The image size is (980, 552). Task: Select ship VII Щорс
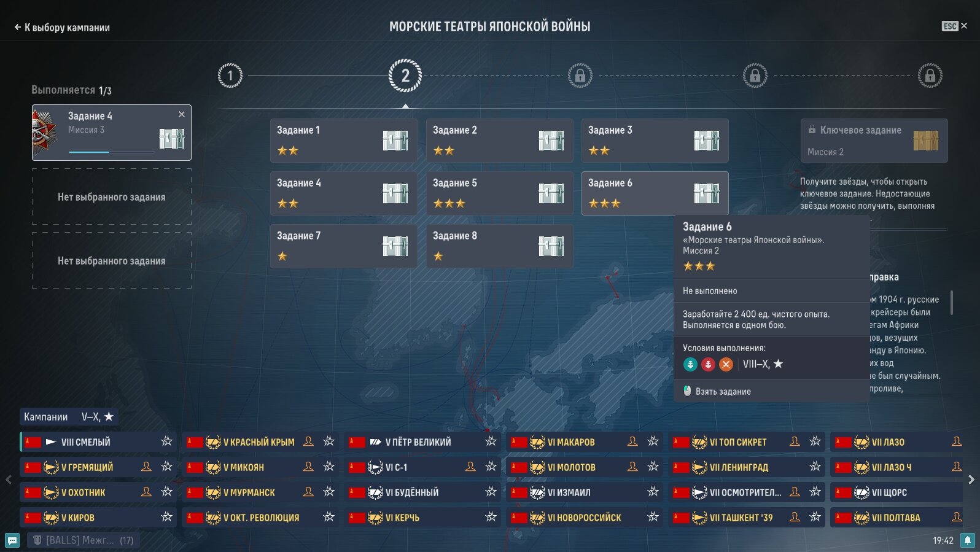tap(896, 492)
